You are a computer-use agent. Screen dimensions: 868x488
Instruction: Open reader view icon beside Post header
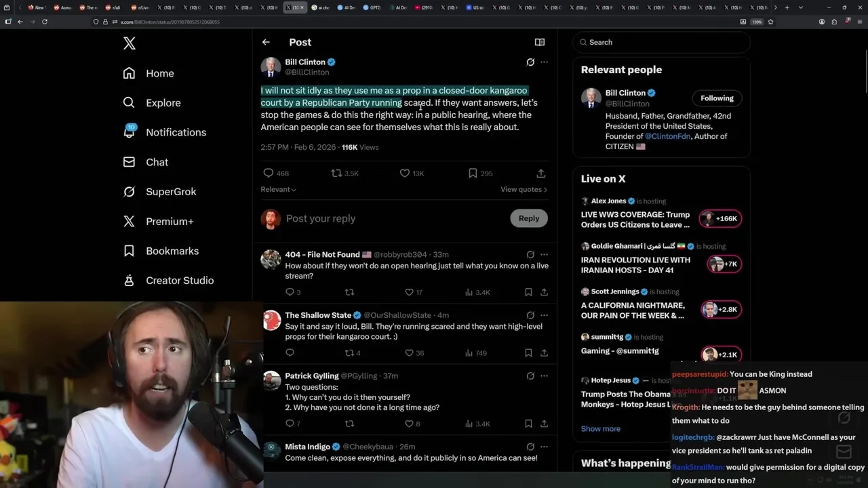pyautogui.click(x=540, y=42)
